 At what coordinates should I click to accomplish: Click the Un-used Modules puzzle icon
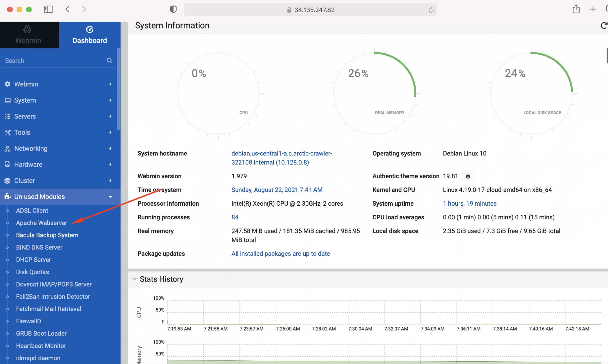[x=8, y=196]
